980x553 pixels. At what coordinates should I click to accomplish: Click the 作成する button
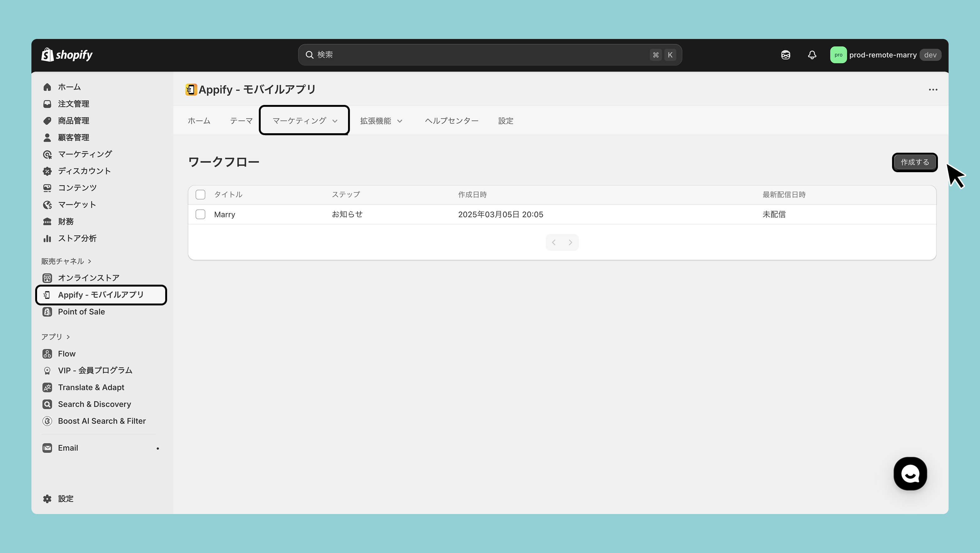pos(915,162)
